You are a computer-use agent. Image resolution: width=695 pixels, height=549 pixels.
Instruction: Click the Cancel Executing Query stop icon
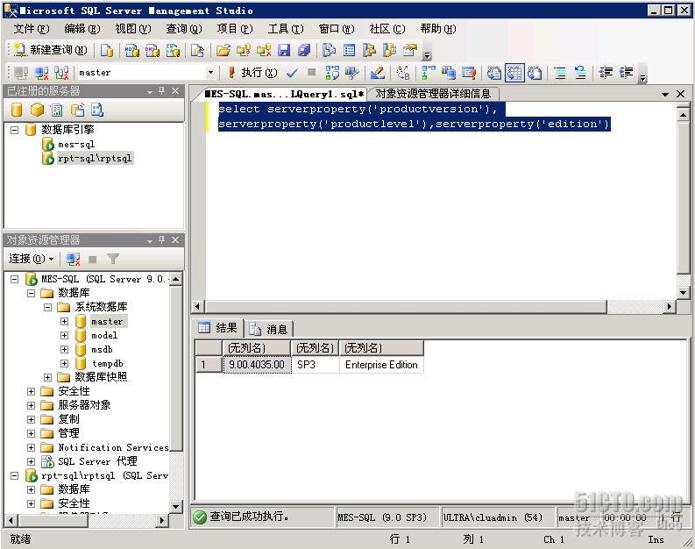pyautogui.click(x=312, y=72)
